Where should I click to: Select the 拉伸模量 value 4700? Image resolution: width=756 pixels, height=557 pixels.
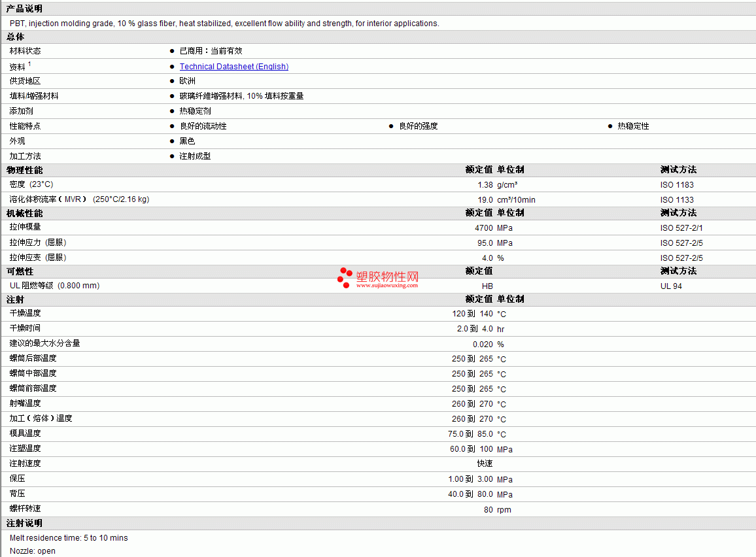pyautogui.click(x=483, y=228)
